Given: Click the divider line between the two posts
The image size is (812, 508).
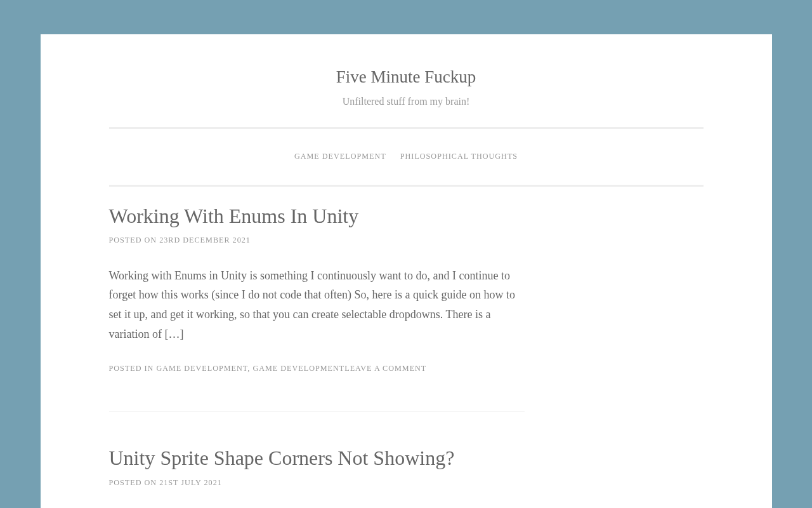Looking at the screenshot, I should 316,411.
